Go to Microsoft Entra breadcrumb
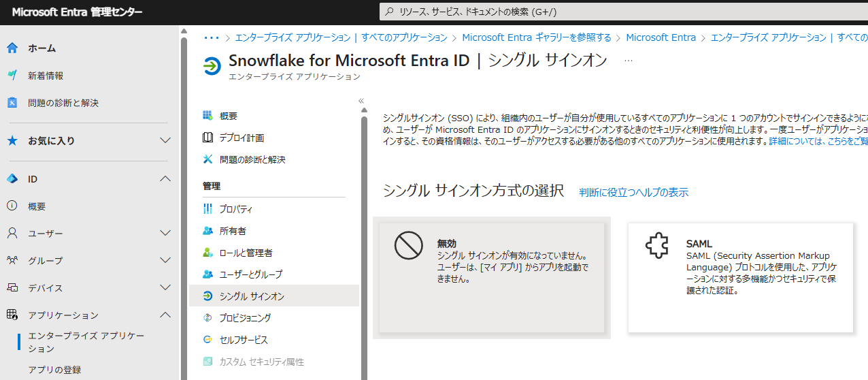868x380 pixels. [661, 37]
